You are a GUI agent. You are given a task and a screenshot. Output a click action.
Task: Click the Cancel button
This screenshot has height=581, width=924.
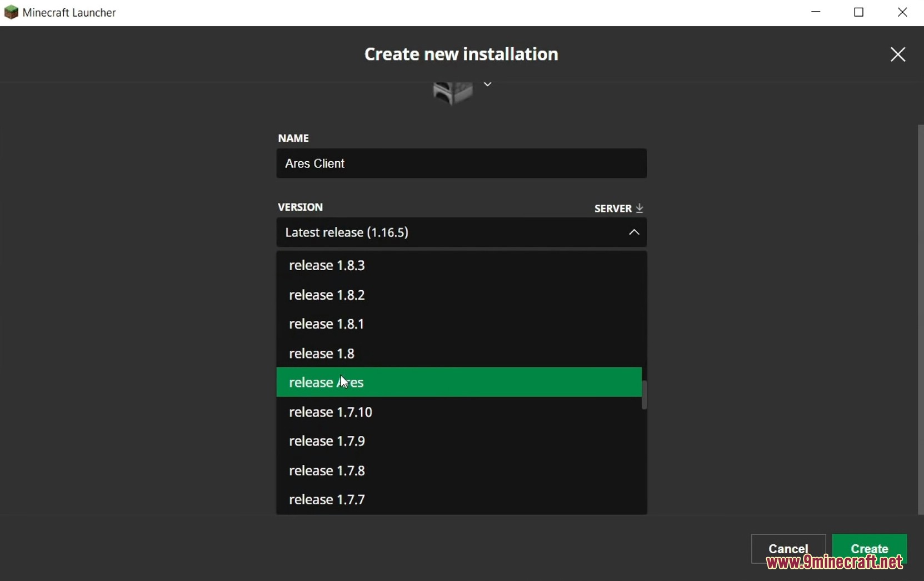pyautogui.click(x=788, y=549)
